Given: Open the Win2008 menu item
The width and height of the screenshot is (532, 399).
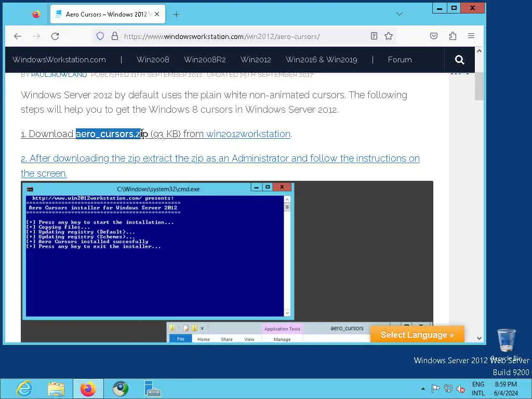Looking at the screenshot, I should pos(153,60).
